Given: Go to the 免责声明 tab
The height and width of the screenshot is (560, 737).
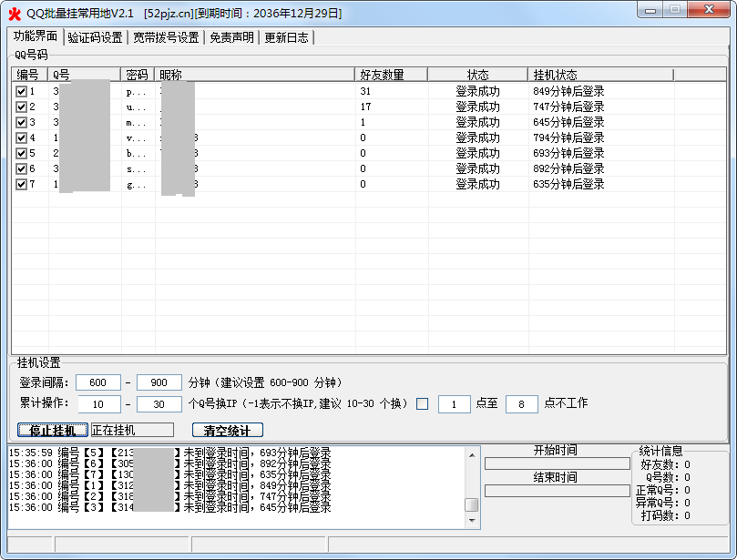Looking at the screenshot, I should point(232,37).
